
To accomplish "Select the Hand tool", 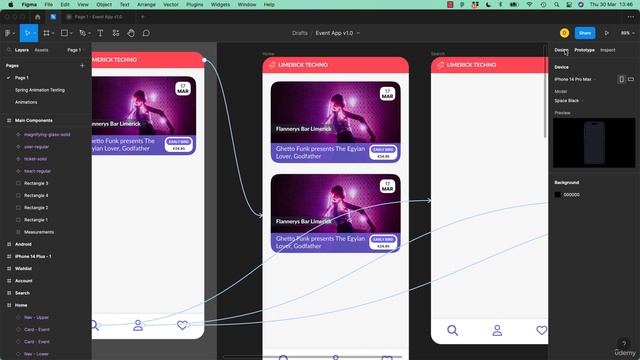I will pos(131,33).
